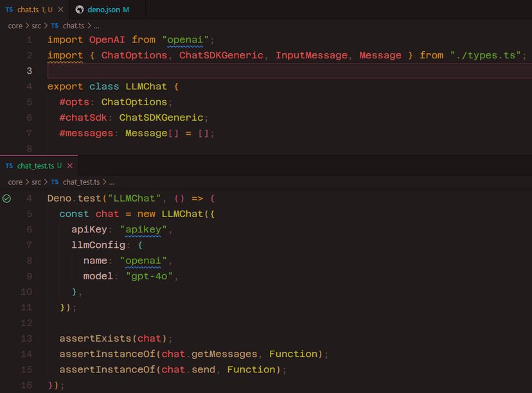
Task: Open the ellipsis breadcrumb after chat_test.ts
Action: click(111, 182)
